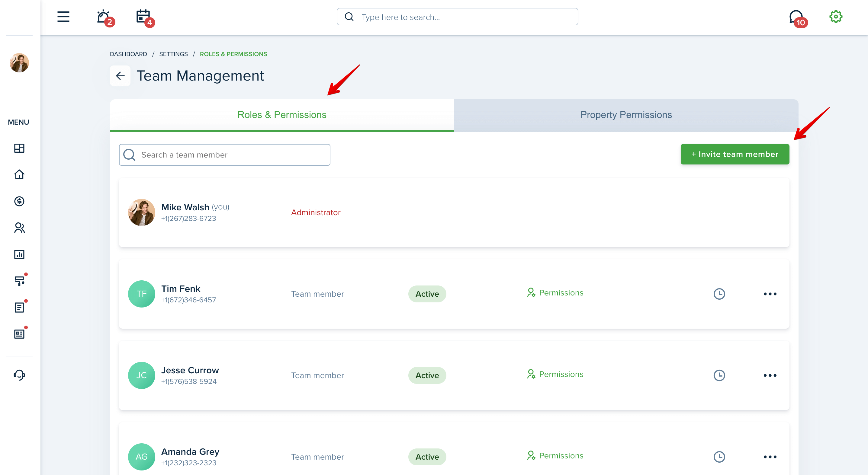Open the dashboard grid sidebar icon
The height and width of the screenshot is (475, 868).
[x=19, y=148]
